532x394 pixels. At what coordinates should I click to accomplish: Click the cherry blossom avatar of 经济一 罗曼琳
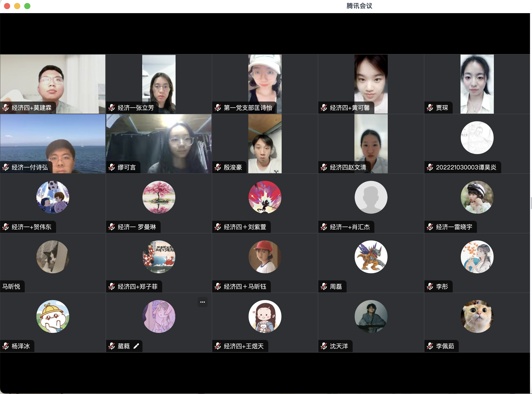pyautogui.click(x=158, y=197)
